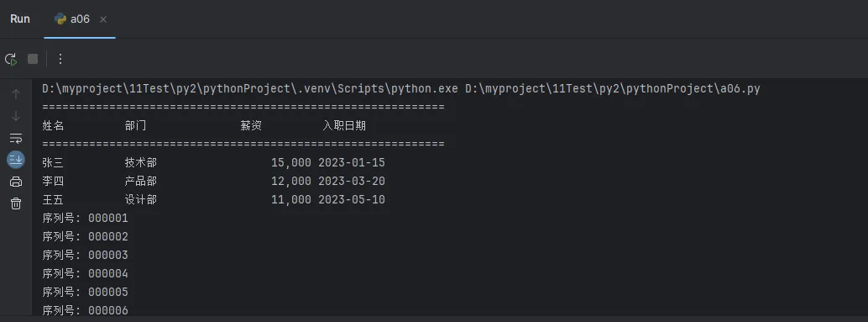Click the python.exe interpreter path in output
Screen dimensions: 868x322
coord(250,88)
